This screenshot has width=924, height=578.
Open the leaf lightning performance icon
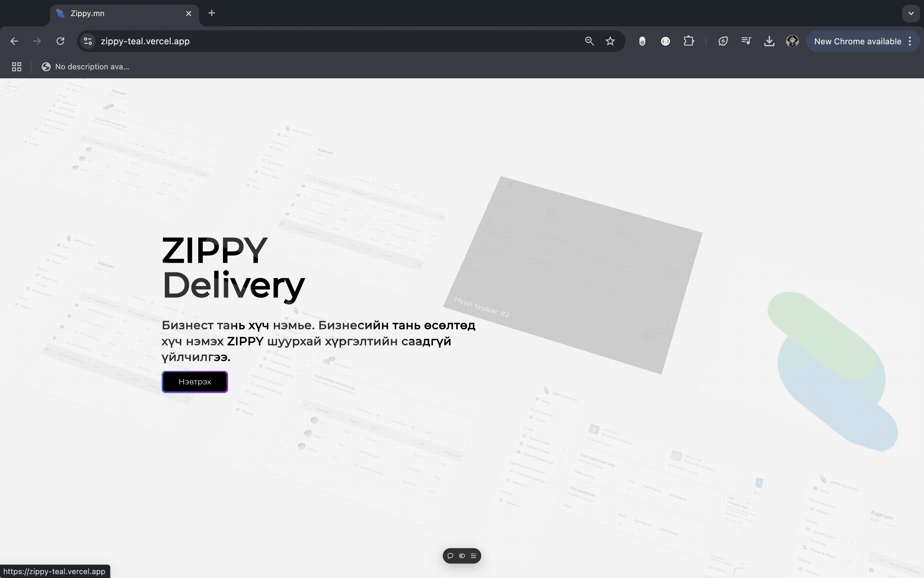click(x=723, y=41)
